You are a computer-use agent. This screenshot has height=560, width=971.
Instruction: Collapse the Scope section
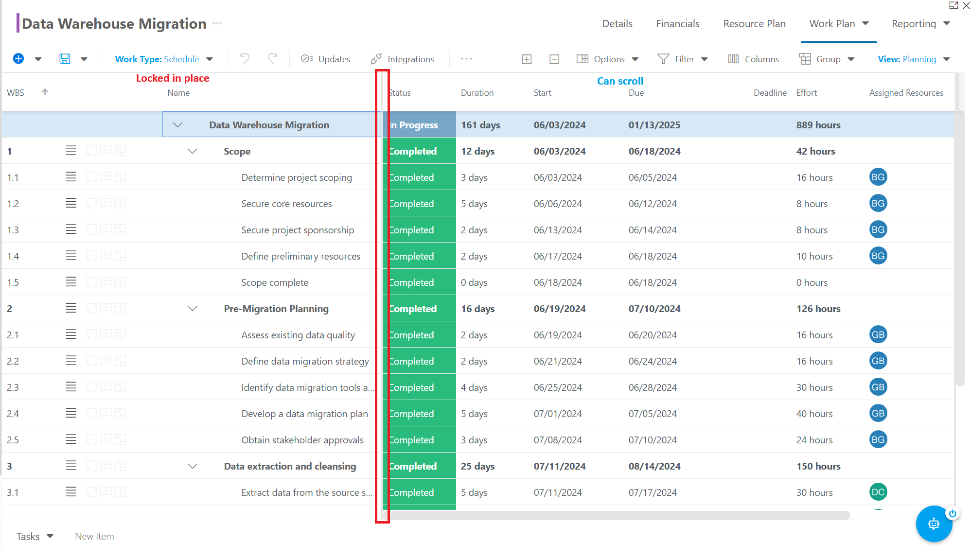[x=193, y=151]
